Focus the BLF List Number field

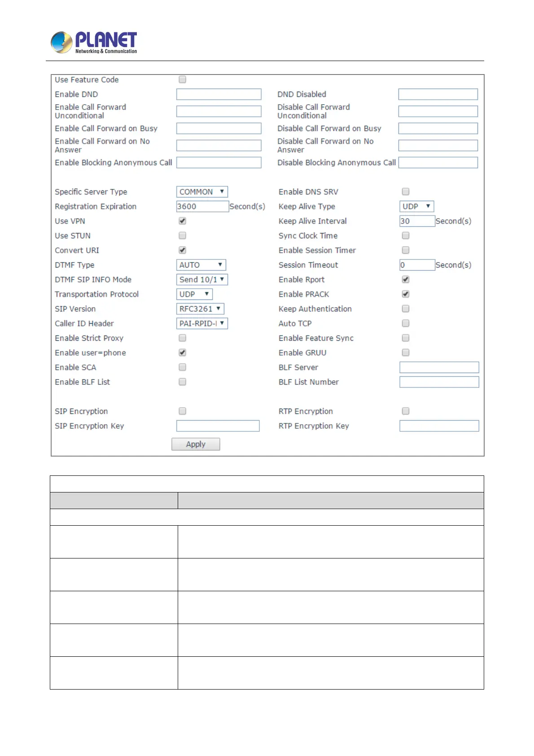point(439,382)
